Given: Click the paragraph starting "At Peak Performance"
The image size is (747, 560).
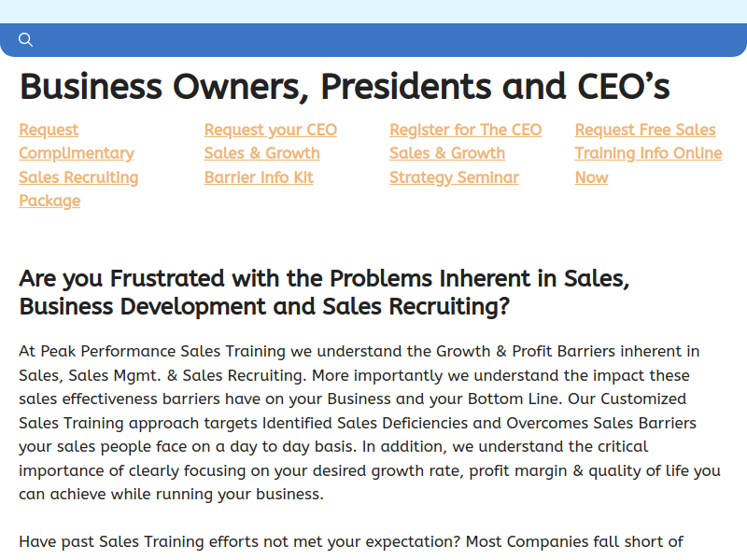Looking at the screenshot, I should click(x=370, y=423).
